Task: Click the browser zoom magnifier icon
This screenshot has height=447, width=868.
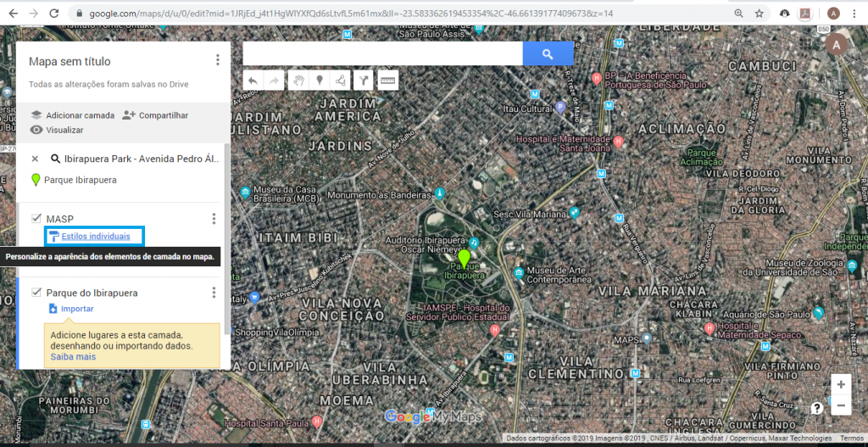Action: [738, 14]
